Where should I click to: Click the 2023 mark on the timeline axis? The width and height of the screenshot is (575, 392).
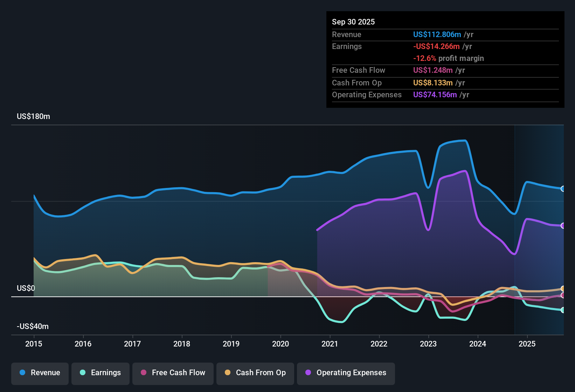(x=428, y=344)
